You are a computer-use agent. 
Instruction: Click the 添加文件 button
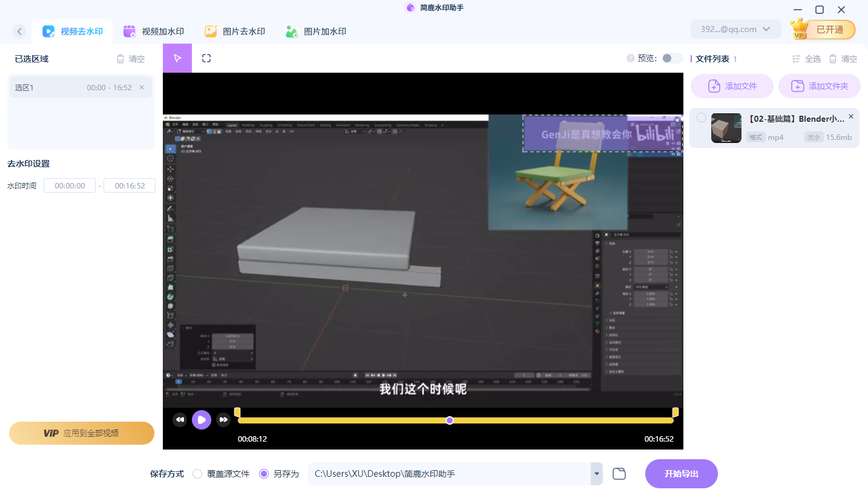732,86
